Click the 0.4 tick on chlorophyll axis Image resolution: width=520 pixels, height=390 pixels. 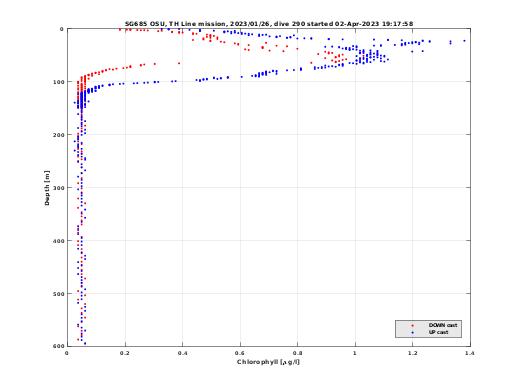182,353
